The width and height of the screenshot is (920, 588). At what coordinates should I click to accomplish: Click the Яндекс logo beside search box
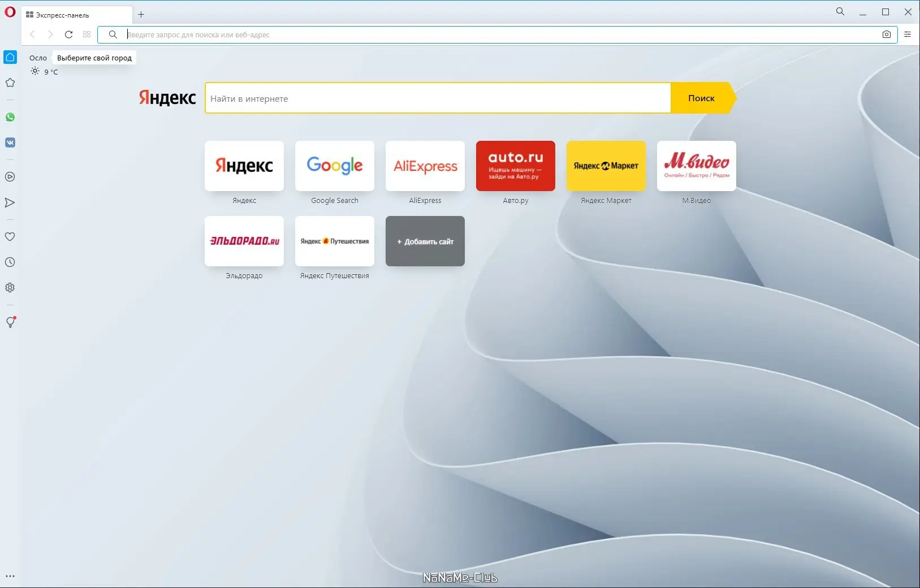pos(167,98)
